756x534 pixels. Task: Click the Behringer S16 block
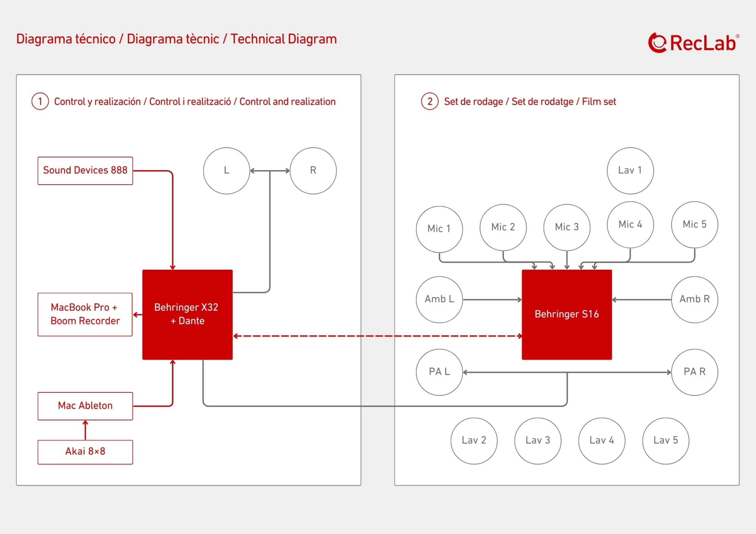tap(567, 315)
